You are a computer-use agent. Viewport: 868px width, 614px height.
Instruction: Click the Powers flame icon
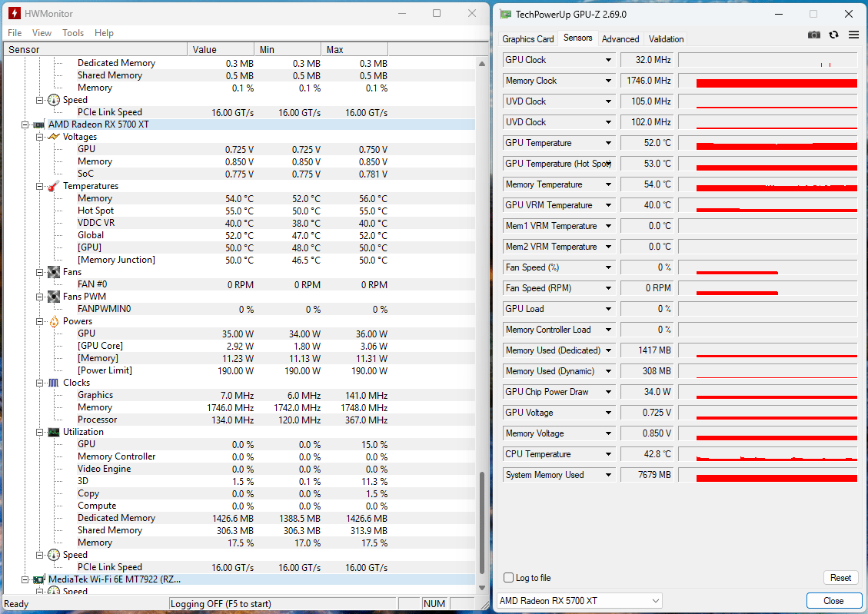tap(54, 321)
